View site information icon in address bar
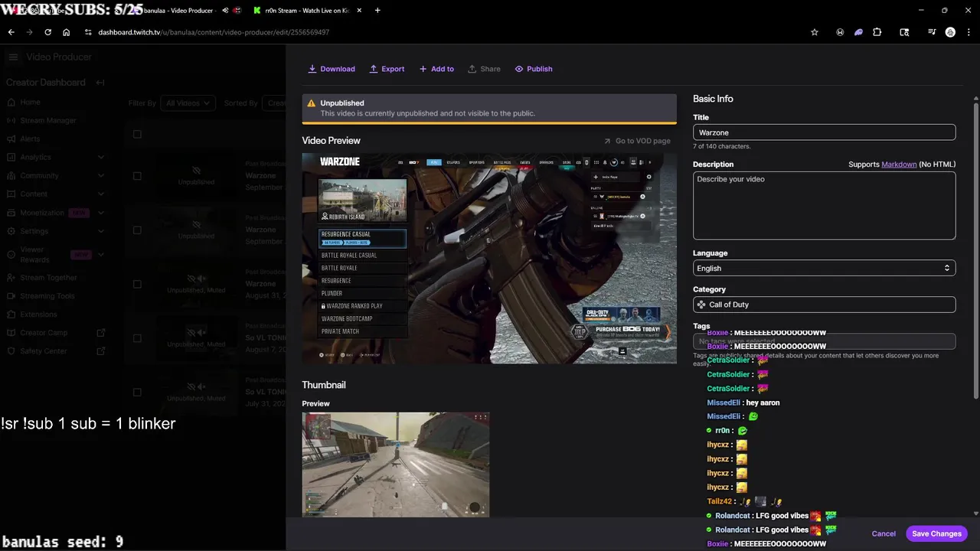980x551 pixels. (x=88, y=32)
